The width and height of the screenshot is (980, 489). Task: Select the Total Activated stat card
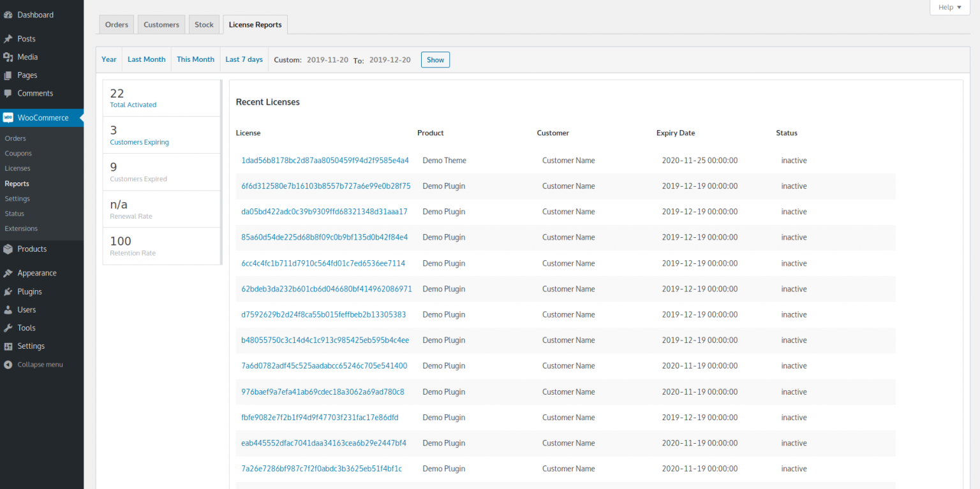click(x=161, y=98)
